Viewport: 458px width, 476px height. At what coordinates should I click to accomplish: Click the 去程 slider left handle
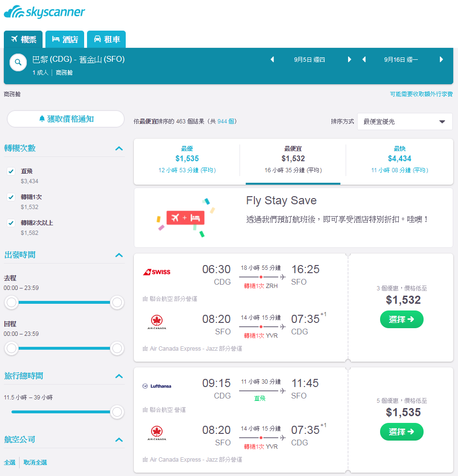coord(11,302)
